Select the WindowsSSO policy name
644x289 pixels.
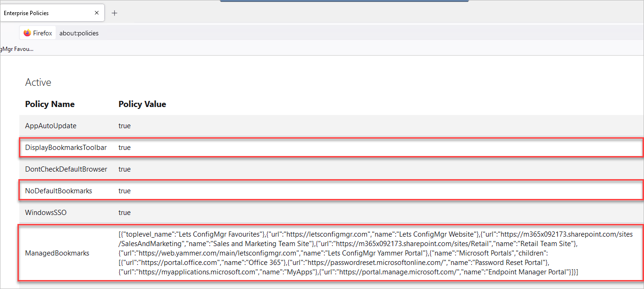pyautogui.click(x=46, y=213)
